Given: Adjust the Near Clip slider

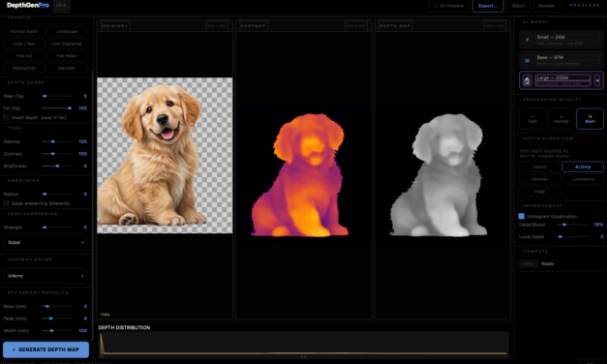Looking at the screenshot, I should (57, 96).
